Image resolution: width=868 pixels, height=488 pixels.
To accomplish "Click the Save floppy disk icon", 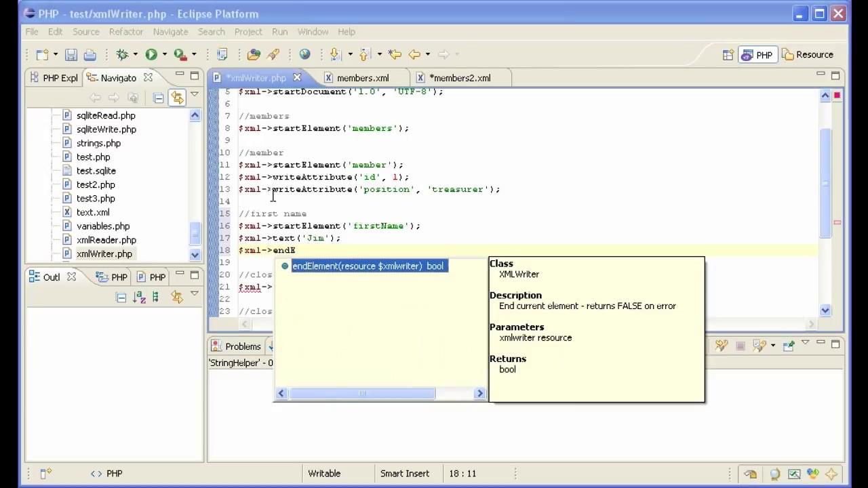I will click(71, 55).
